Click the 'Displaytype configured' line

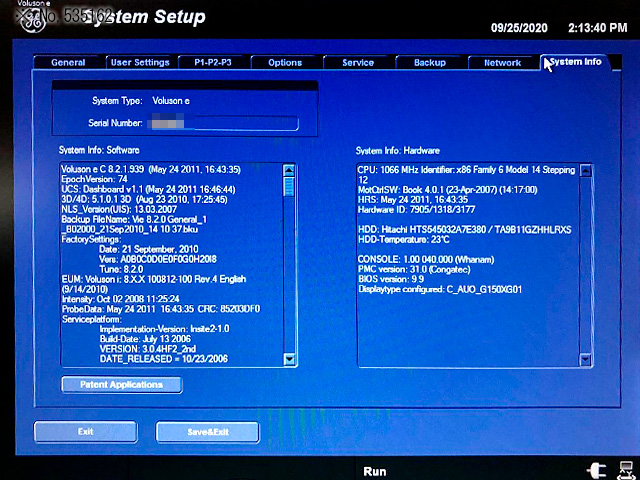tap(440, 289)
